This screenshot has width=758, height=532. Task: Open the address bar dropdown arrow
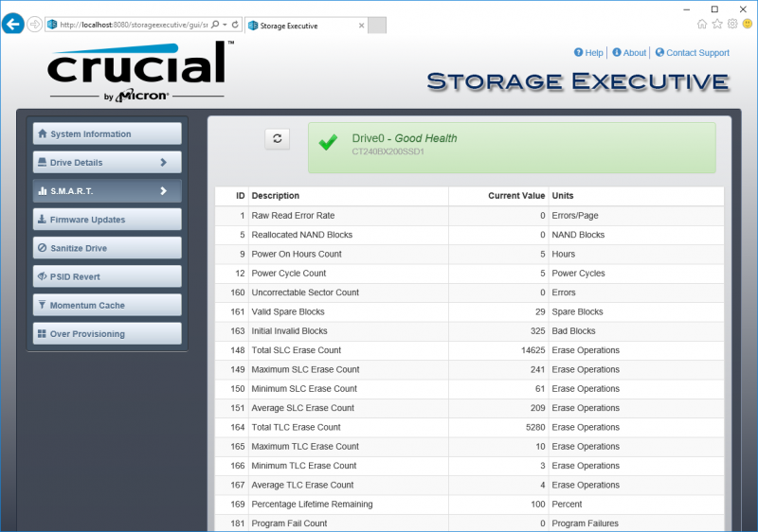226,25
